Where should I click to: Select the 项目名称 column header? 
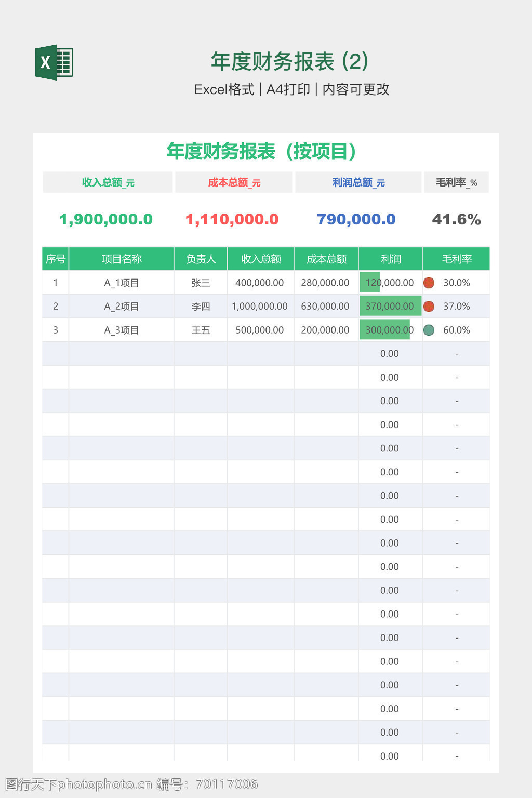coord(122,259)
